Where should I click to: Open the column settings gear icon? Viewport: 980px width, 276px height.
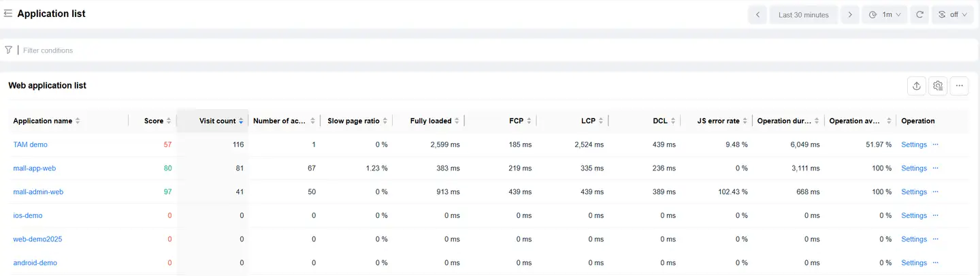click(x=938, y=86)
